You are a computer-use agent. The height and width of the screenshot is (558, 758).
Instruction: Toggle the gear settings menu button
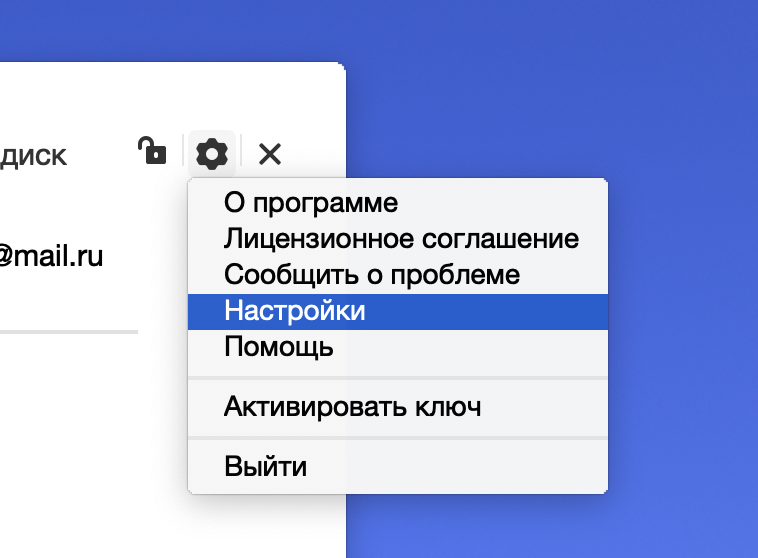[x=212, y=154]
